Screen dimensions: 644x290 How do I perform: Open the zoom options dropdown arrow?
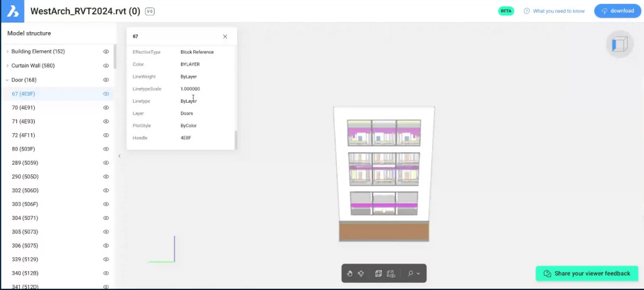pyautogui.click(x=418, y=273)
